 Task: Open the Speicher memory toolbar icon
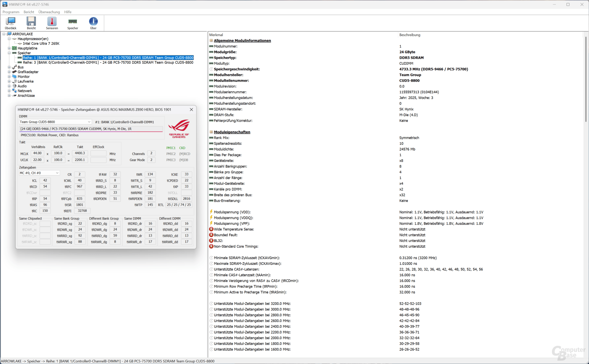tap(72, 23)
